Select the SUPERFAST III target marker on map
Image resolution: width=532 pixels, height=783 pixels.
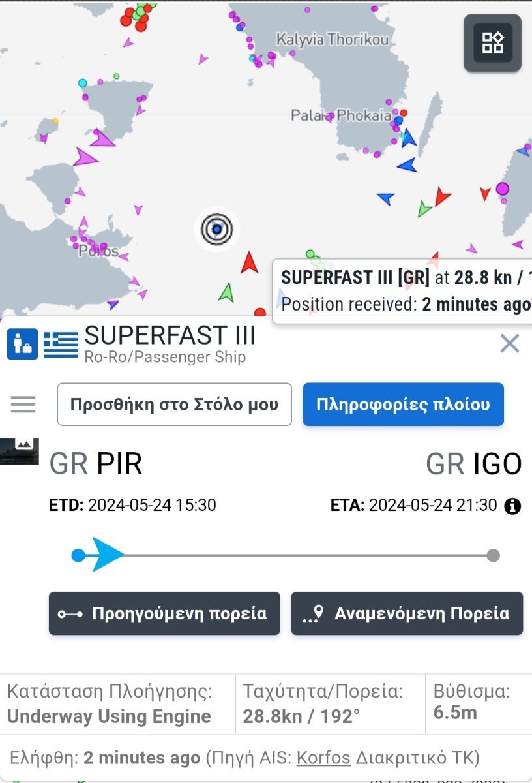tap(217, 229)
